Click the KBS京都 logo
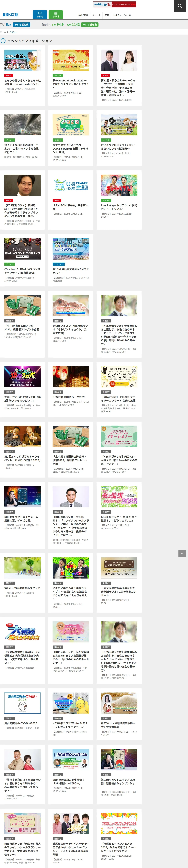 pyautogui.click(x=10, y=15)
